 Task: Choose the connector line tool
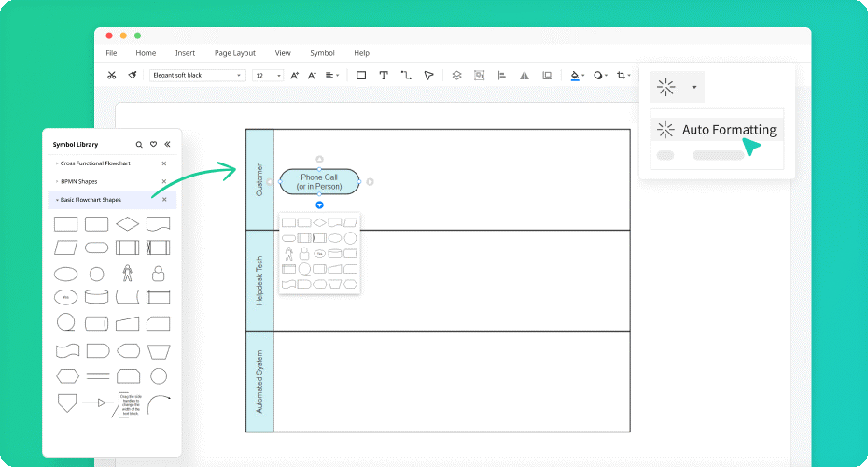(406, 76)
